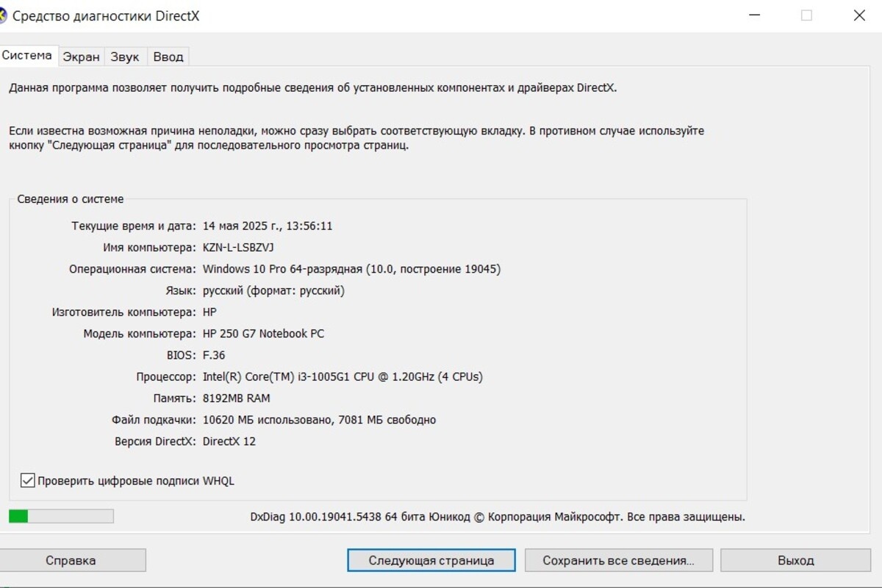
Task: Click the Изготовитель компьютера label
Action: 124,312
